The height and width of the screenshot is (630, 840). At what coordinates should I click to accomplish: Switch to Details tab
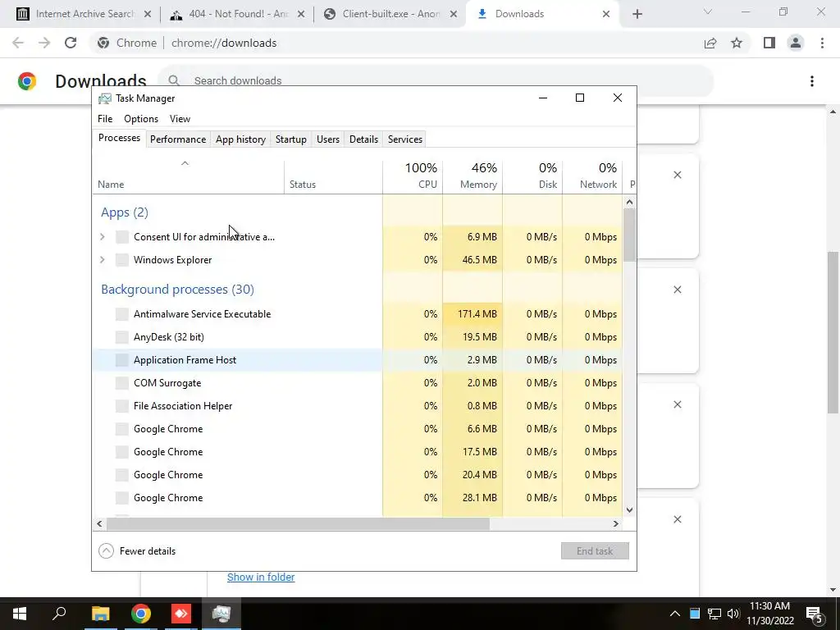(x=363, y=139)
